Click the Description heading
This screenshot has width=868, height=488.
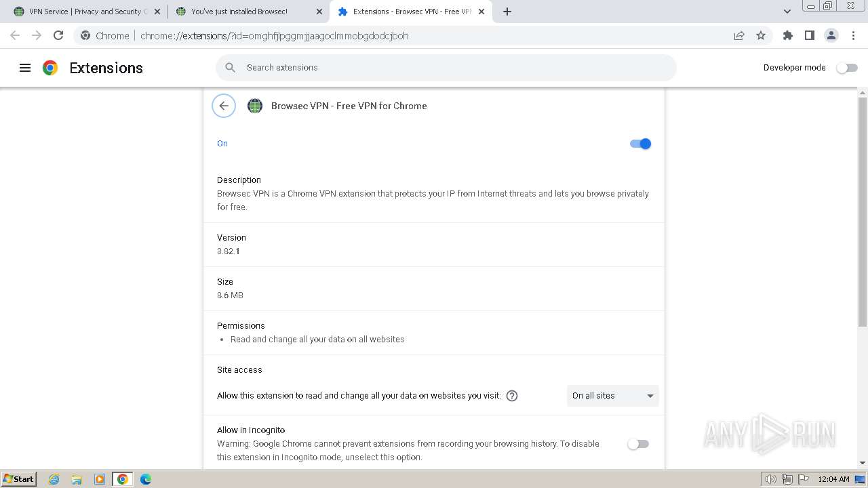[x=239, y=180]
